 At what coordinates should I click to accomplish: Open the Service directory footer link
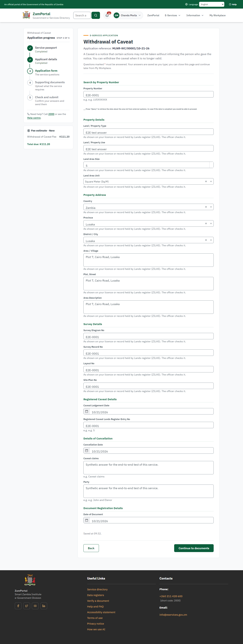(x=97, y=589)
